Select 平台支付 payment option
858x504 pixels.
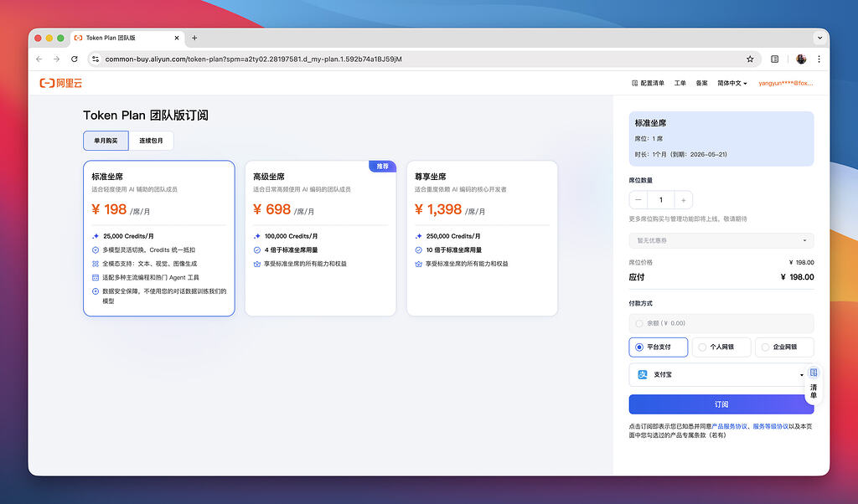pyautogui.click(x=659, y=347)
